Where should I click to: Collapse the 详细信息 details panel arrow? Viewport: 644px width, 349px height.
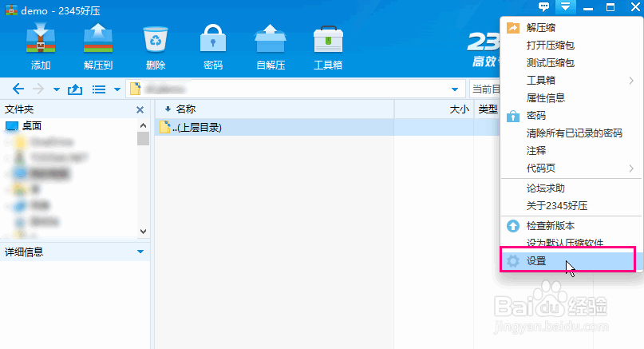point(140,252)
